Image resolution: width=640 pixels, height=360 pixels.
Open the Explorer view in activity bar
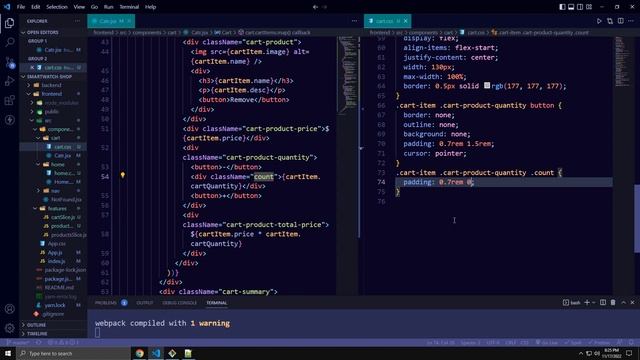[9, 23]
